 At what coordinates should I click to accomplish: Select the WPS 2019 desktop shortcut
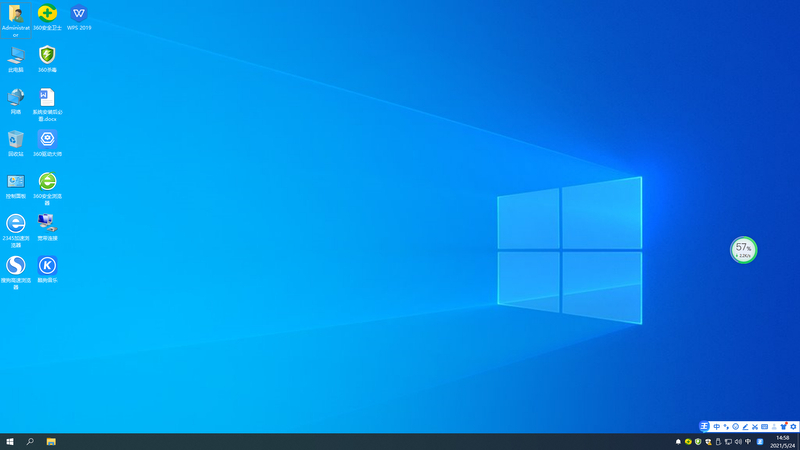79,17
